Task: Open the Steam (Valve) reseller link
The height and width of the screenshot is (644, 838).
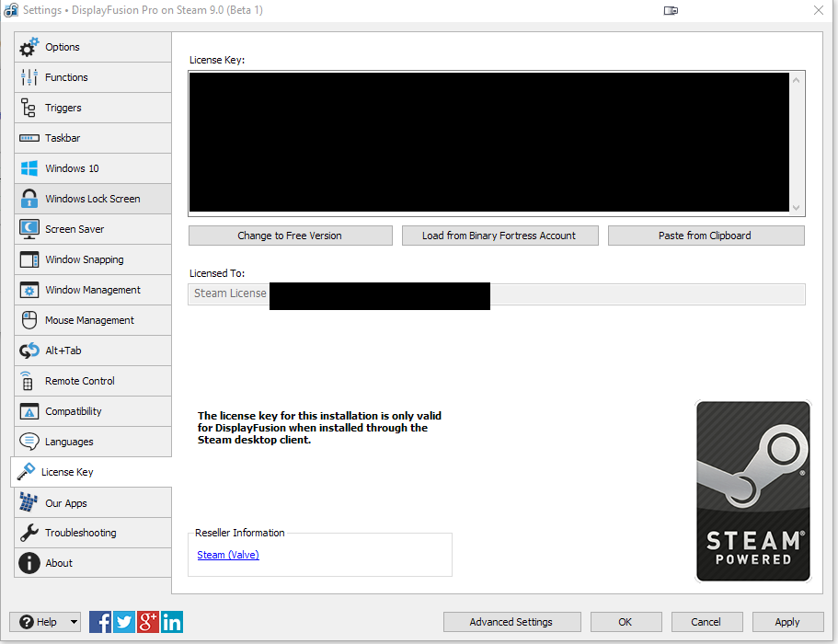Action: [x=228, y=555]
